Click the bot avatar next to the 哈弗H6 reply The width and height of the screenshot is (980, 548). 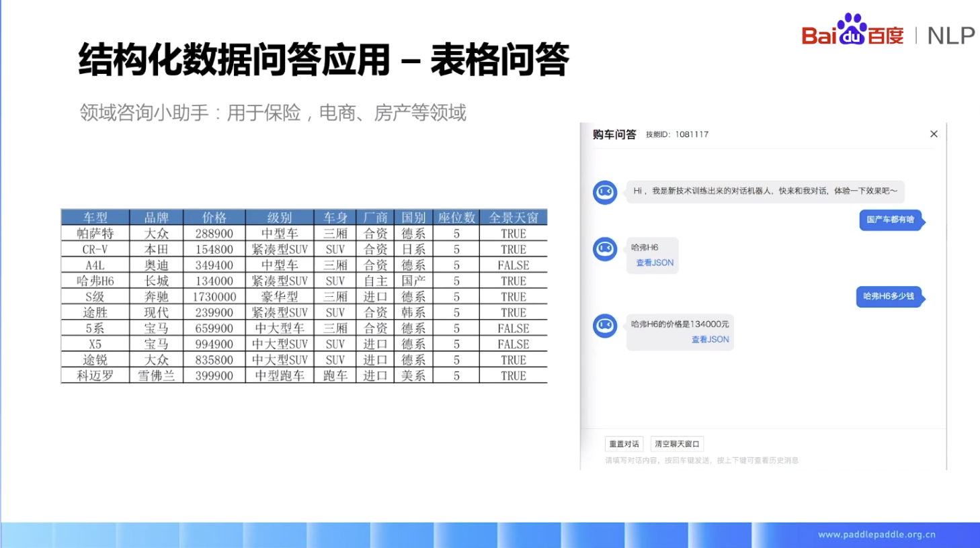point(605,249)
